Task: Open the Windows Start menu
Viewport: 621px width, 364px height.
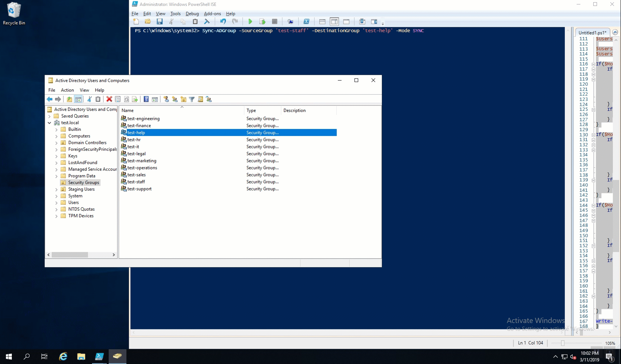Action: [x=9, y=357]
